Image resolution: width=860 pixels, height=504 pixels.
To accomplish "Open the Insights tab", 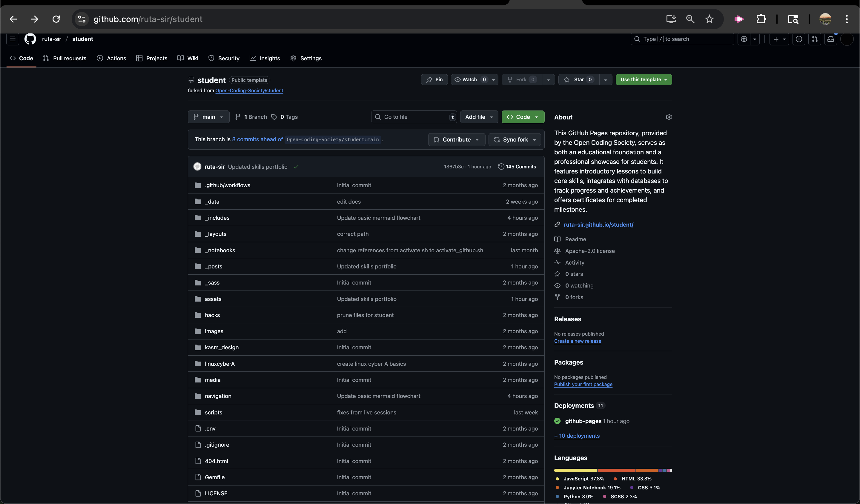I will click(265, 58).
